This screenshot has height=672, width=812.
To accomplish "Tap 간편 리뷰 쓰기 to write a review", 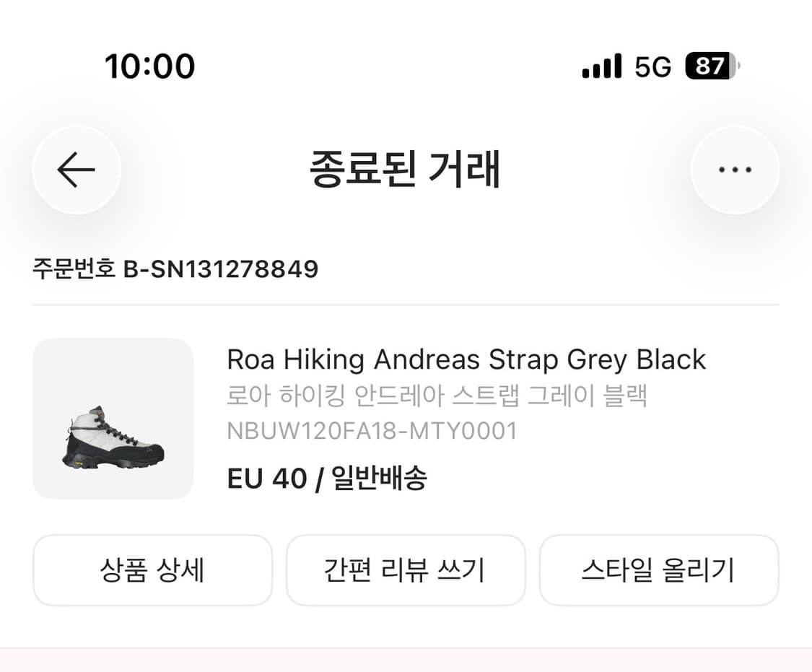I will point(406,570).
